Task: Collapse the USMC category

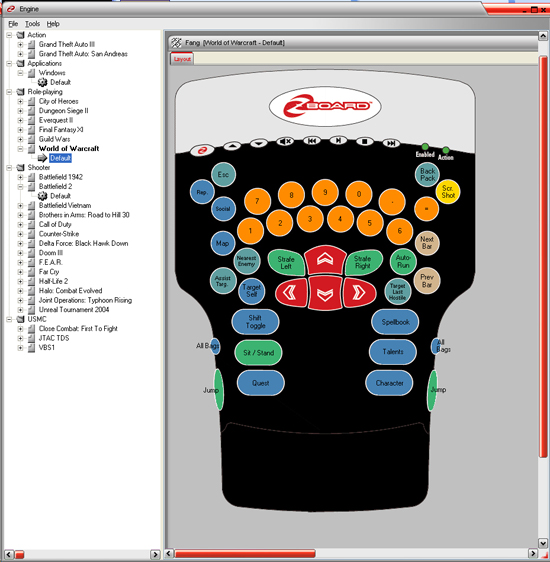Action: pos(9,319)
